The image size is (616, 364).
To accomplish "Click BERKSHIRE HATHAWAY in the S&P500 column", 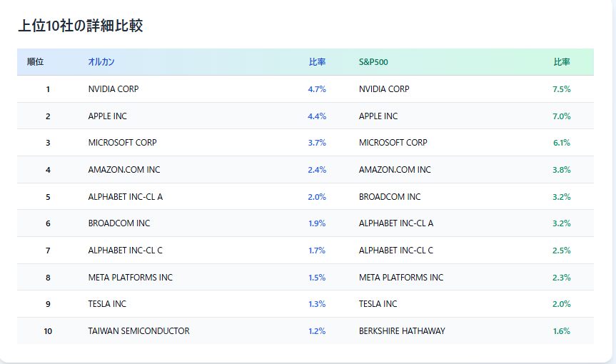I will click(x=402, y=331).
